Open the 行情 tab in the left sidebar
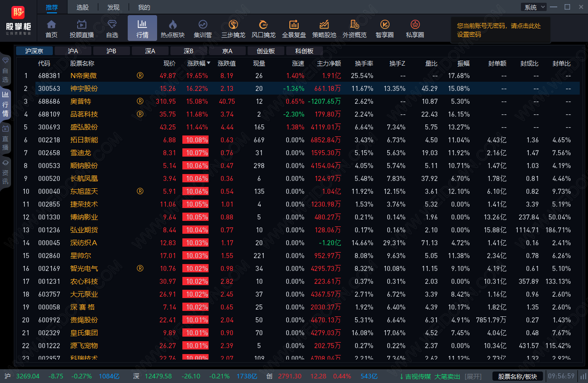Screen dimensions: 588x383 pos(5,104)
